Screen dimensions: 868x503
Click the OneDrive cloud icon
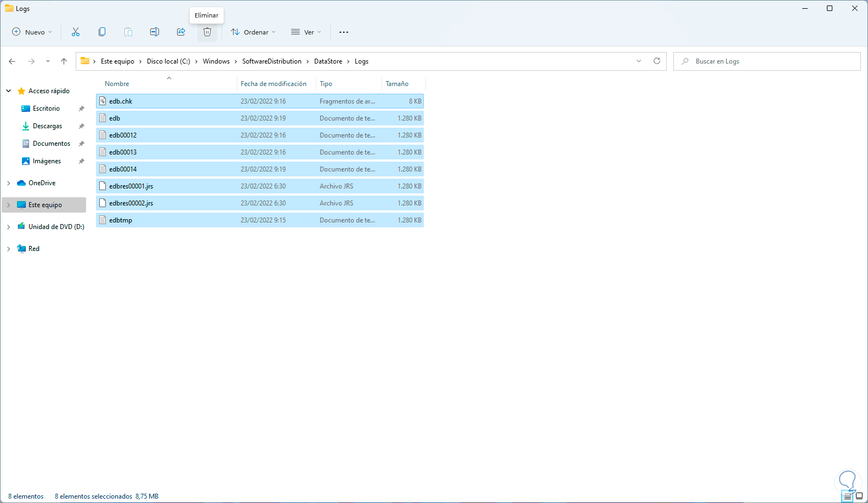pos(21,183)
